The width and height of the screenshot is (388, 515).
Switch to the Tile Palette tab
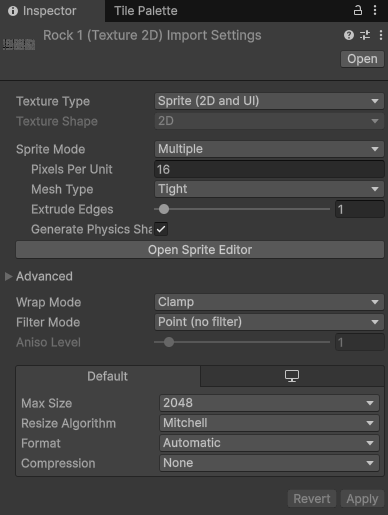[146, 11]
